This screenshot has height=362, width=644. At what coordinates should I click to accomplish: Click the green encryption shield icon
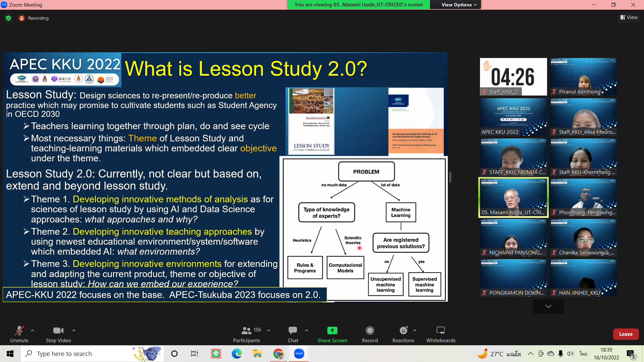[8, 18]
